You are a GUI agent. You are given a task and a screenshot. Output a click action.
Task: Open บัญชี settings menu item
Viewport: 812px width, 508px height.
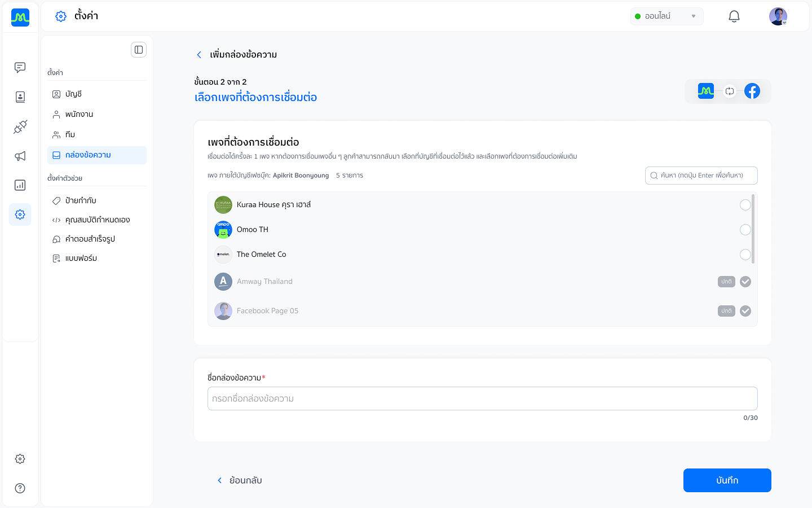97,94
